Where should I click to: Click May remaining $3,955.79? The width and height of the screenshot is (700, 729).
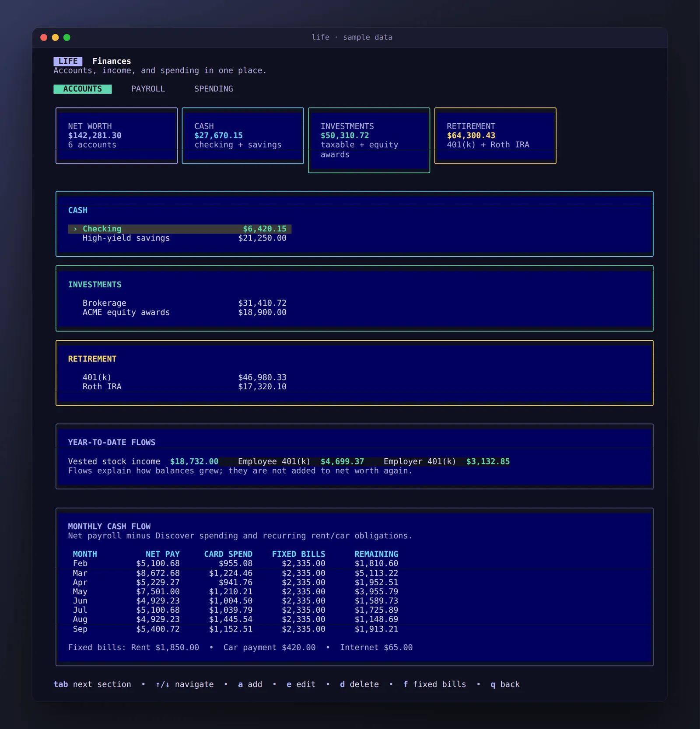click(x=376, y=592)
